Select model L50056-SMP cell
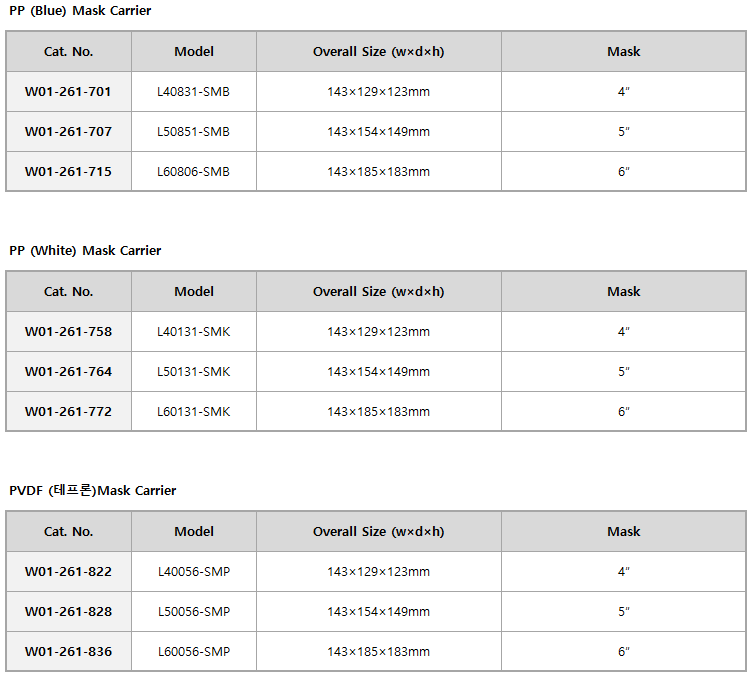This screenshot has width=753, height=676. (194, 612)
